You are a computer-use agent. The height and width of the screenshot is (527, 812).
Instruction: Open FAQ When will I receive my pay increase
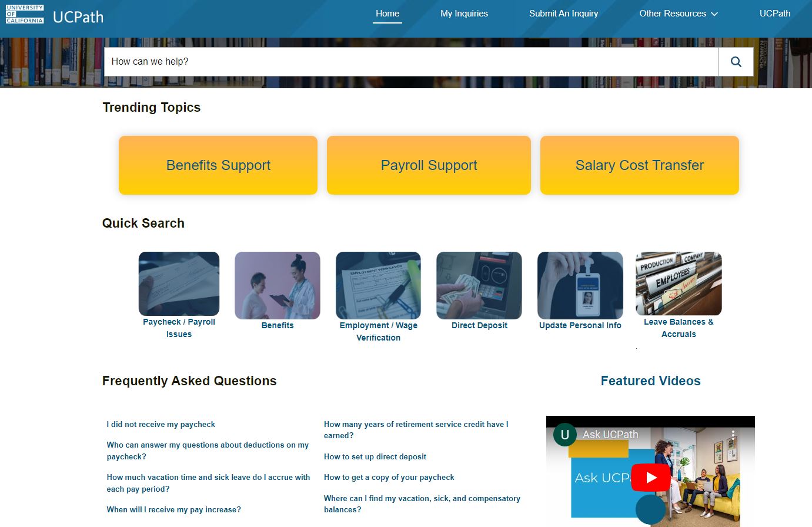(x=173, y=509)
